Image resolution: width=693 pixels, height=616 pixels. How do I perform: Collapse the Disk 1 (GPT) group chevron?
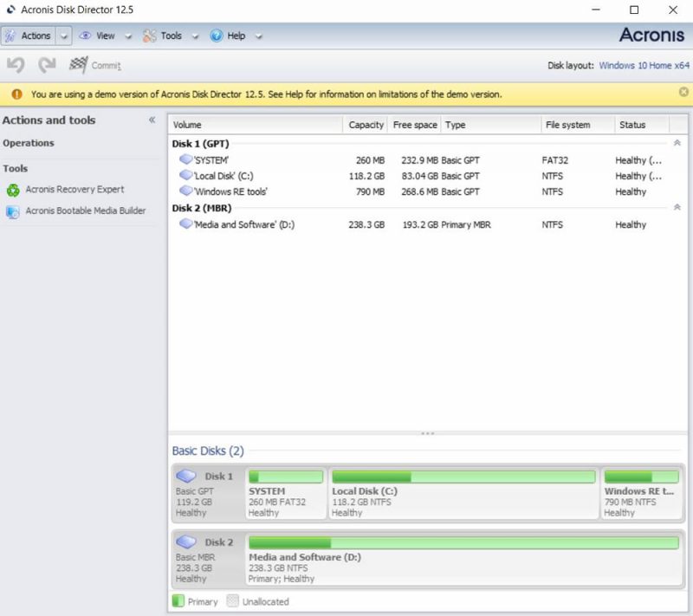point(677,143)
